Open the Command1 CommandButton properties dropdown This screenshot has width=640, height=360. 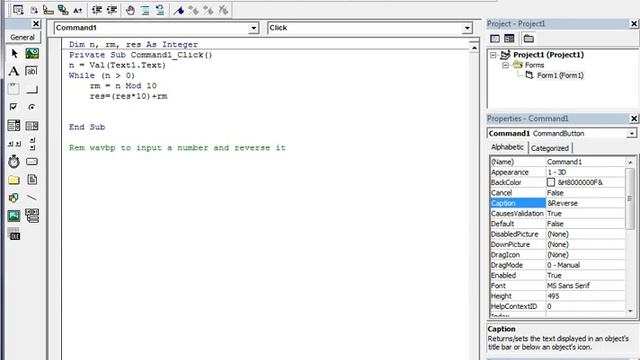[631, 133]
